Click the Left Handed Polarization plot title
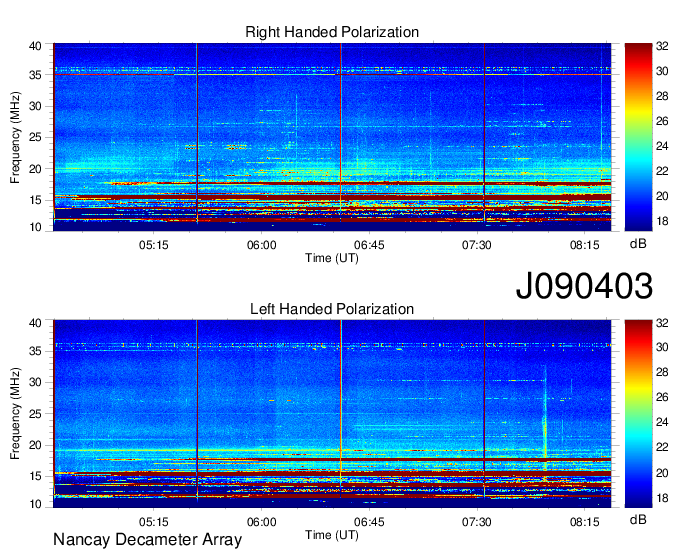 point(332,309)
